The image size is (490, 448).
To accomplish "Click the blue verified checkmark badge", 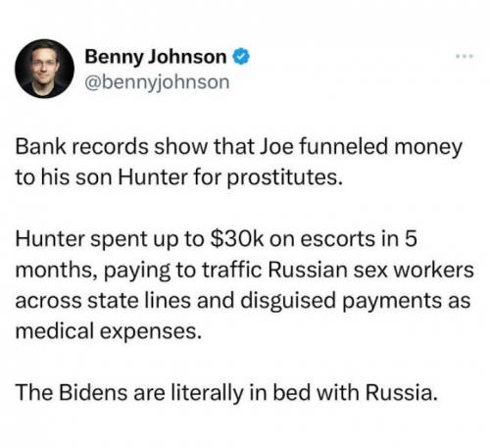I will pyautogui.click(x=241, y=56).
